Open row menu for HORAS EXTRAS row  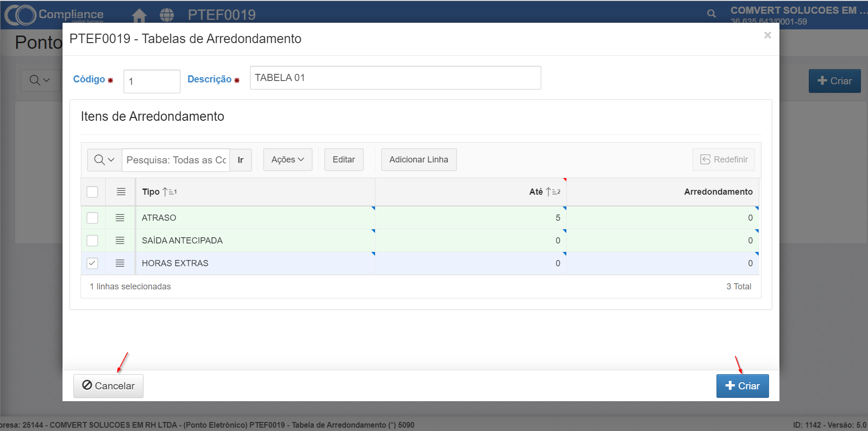click(x=120, y=263)
